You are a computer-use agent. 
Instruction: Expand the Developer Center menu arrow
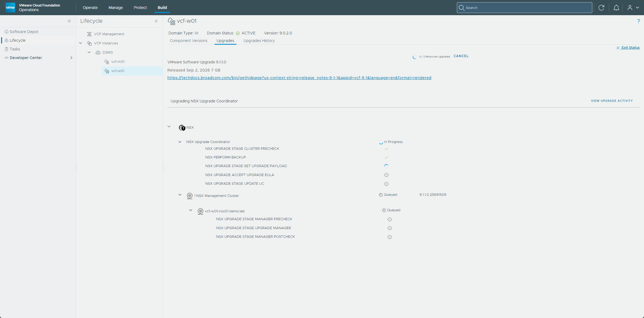[x=71, y=58]
